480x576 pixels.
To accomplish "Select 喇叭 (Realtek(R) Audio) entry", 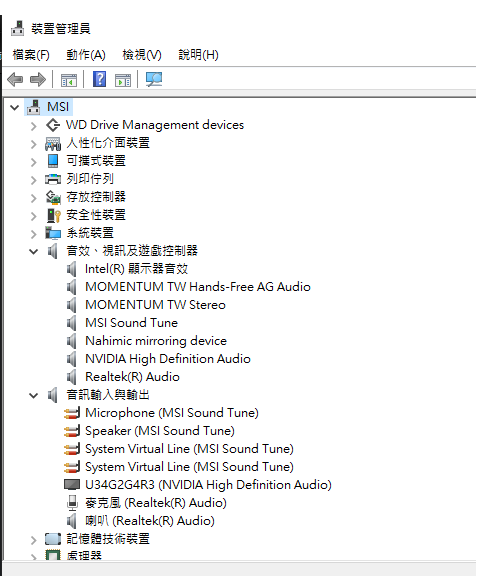I will pyautogui.click(x=150, y=521).
